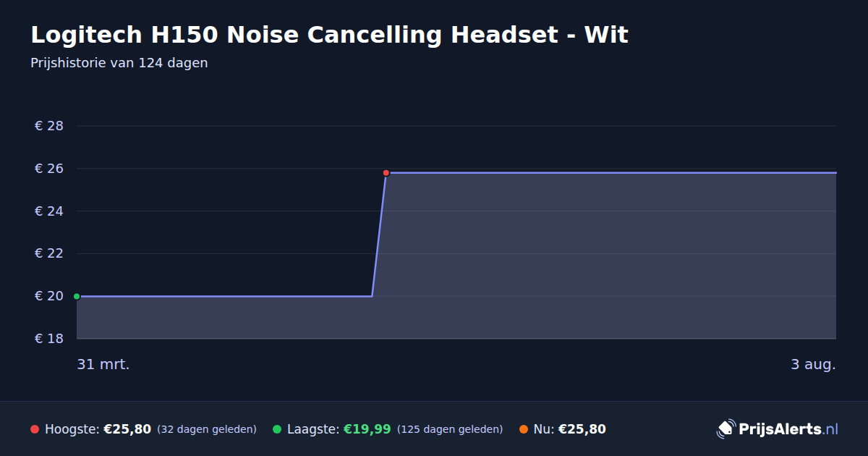Click the PrijsAlerts bell logo icon
The width and height of the screenshot is (868, 456).
point(726,429)
